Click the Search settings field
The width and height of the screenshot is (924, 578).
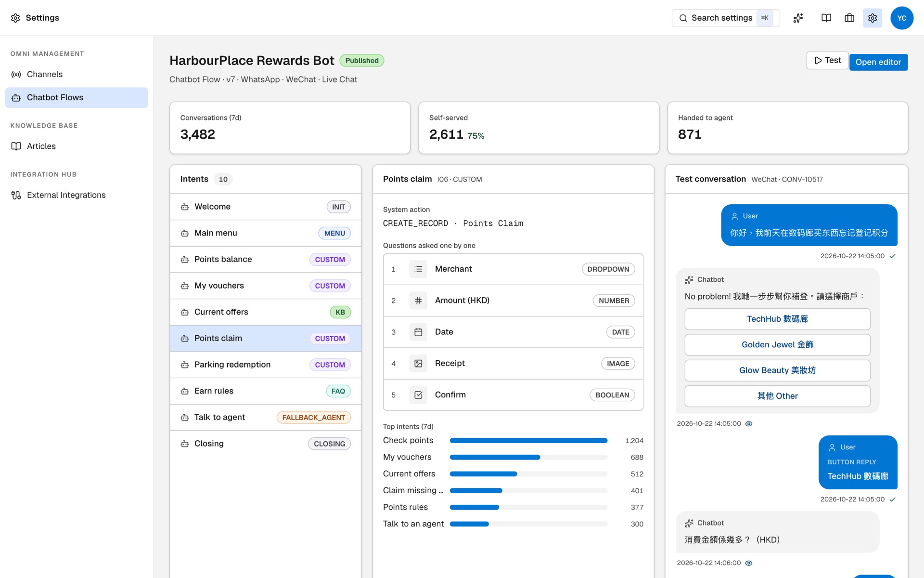pyautogui.click(x=725, y=18)
